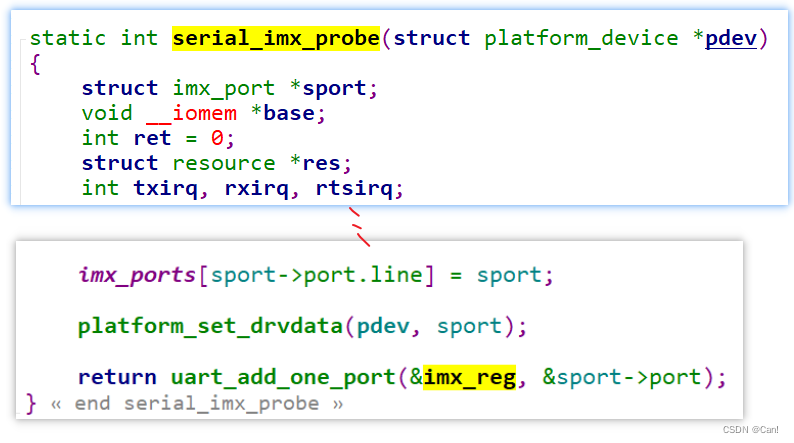This screenshot has width=794, height=443.
Task: Click the highlighted imx_reg identifier
Action: (469, 377)
